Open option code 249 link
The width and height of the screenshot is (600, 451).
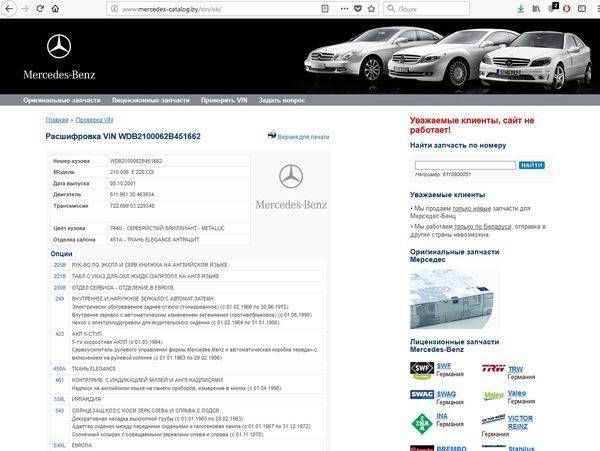pyautogui.click(x=60, y=299)
